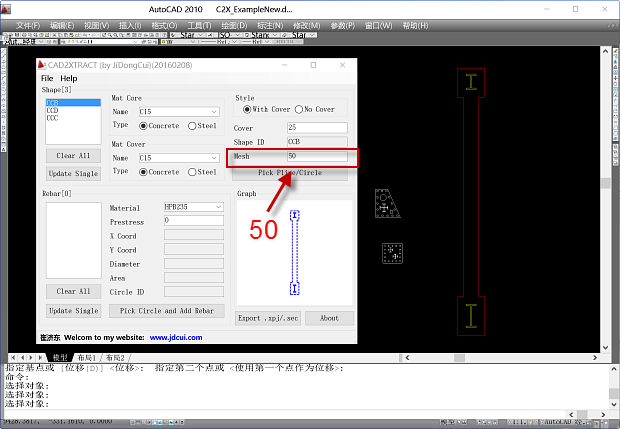The height and width of the screenshot is (429, 620).
Task: Click drawing area scroll-up arrow
Action: point(605,51)
